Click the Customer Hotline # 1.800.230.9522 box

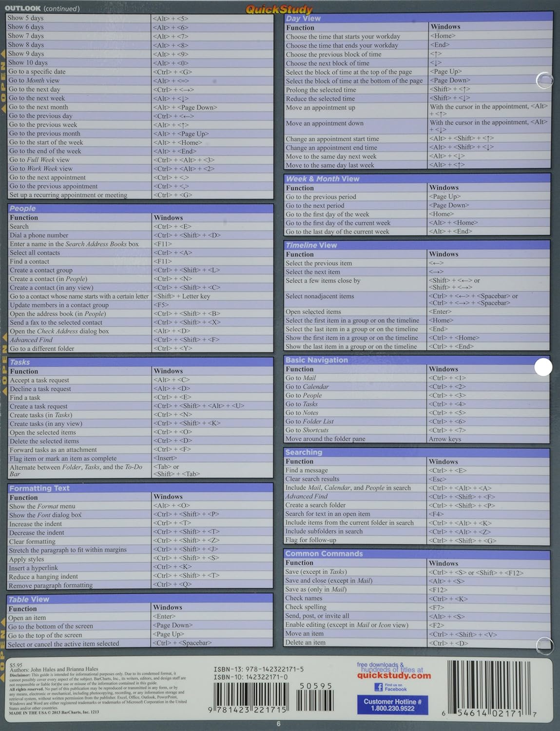tap(392, 705)
